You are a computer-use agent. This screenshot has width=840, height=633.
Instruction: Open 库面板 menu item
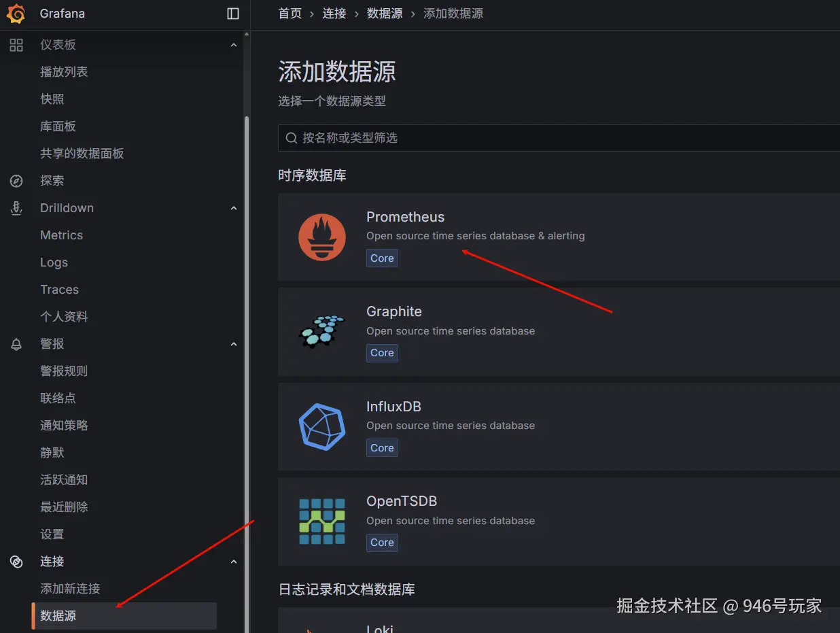tap(58, 126)
